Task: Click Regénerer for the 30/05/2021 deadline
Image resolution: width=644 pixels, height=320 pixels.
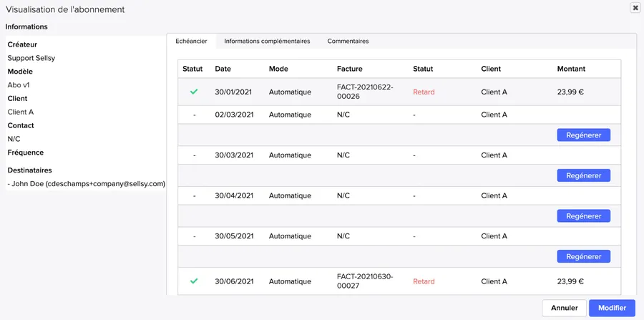Action: 583,256
